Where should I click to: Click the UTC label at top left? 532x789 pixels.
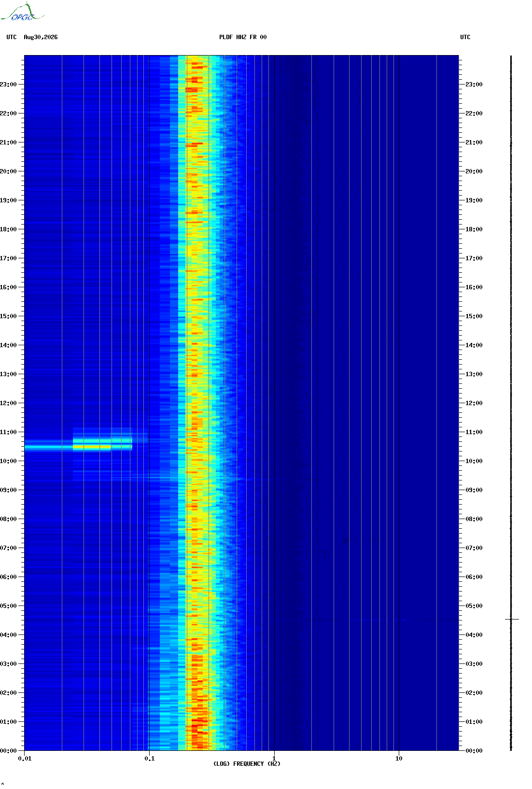tap(12, 37)
